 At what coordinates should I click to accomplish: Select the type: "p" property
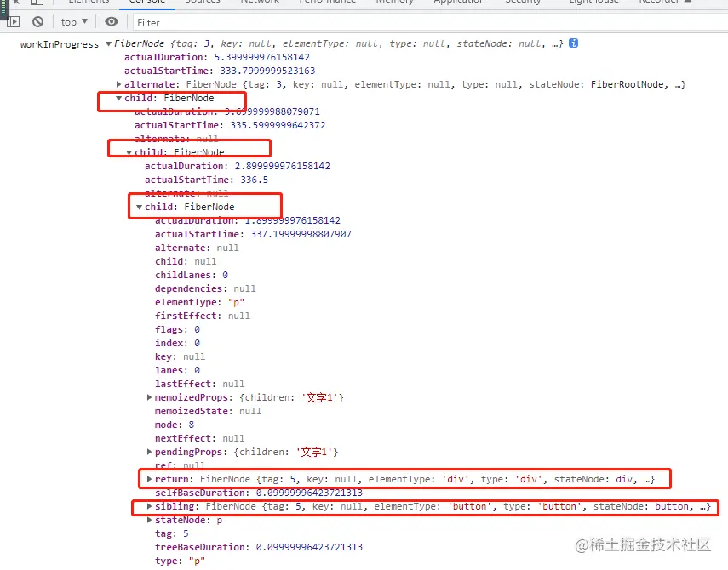point(181,561)
